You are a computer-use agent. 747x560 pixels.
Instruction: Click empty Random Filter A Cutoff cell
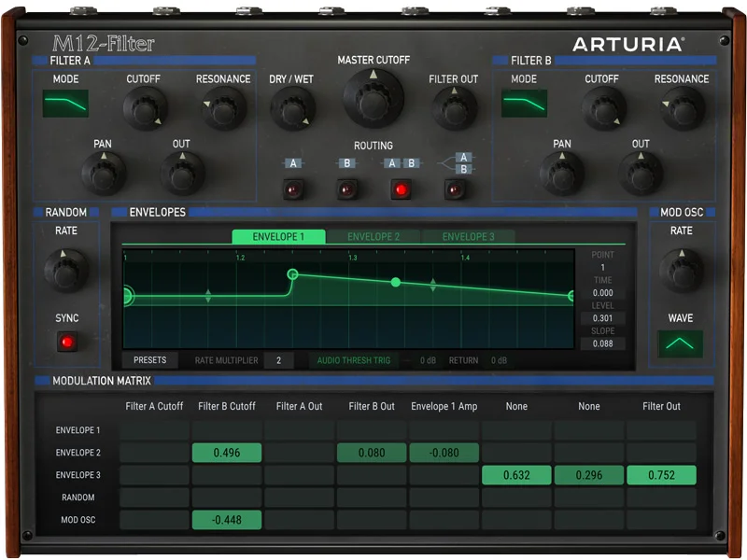point(154,497)
